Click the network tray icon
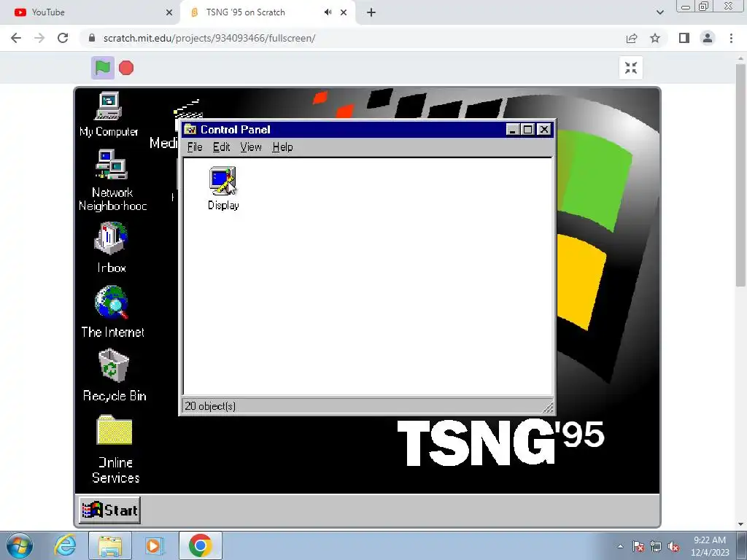747x560 pixels. 656,547
